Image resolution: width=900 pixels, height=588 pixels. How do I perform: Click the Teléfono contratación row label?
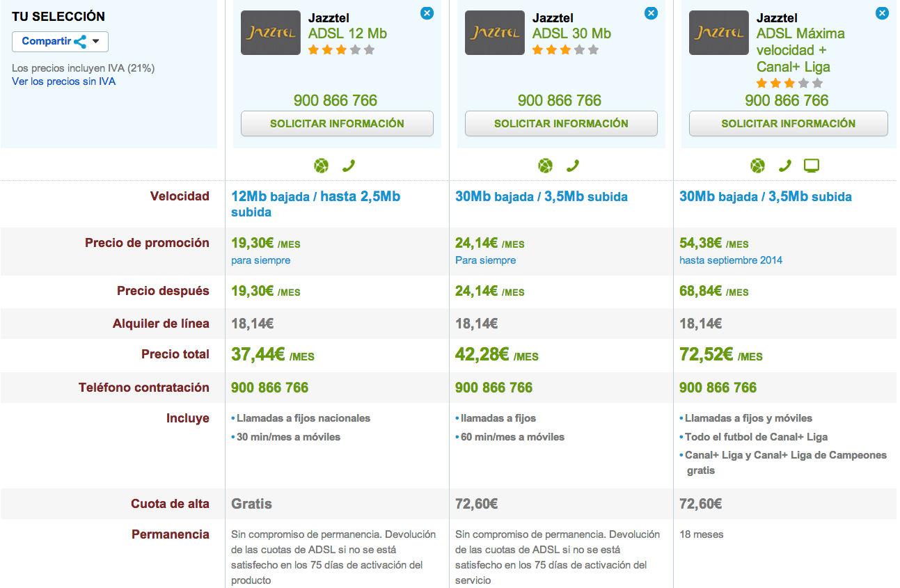click(x=144, y=388)
